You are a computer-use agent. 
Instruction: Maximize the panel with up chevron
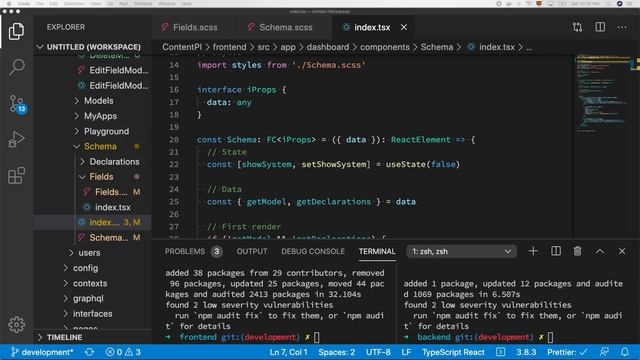600,251
